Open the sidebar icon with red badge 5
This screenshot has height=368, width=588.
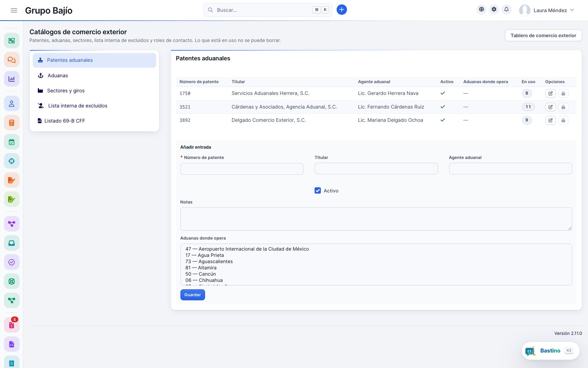pos(12,325)
